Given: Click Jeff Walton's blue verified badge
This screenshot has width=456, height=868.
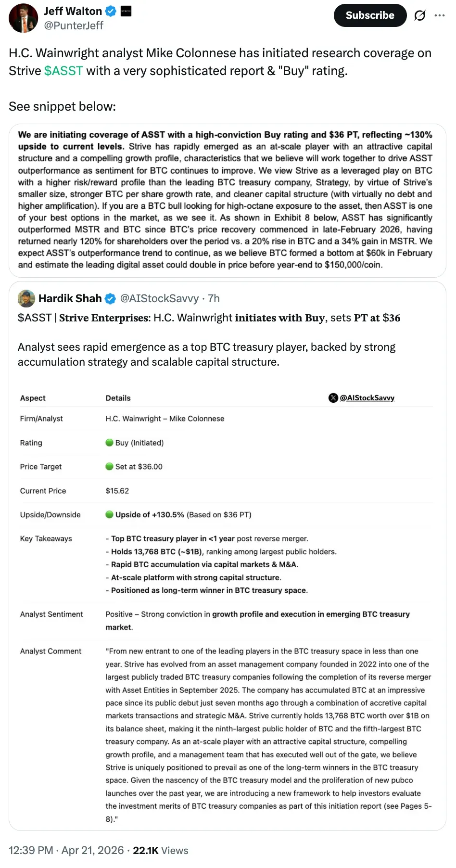Looking at the screenshot, I should [110, 11].
